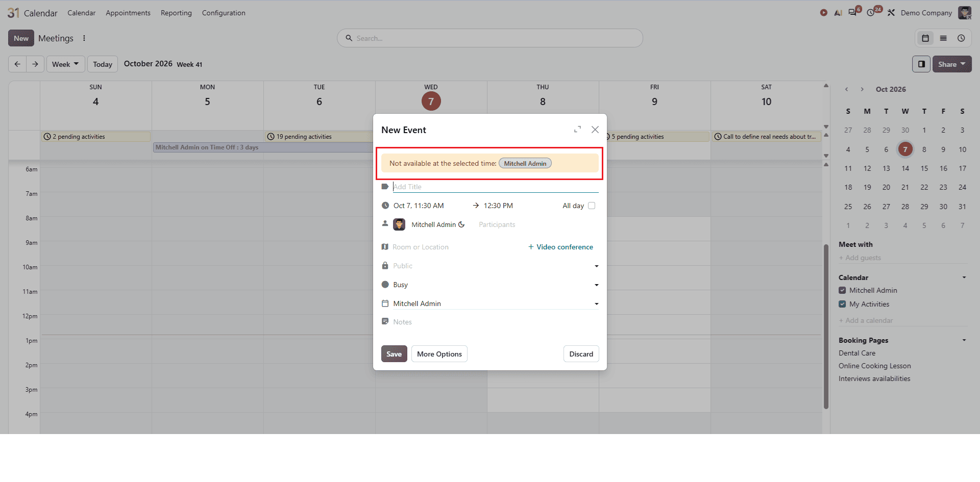Open Mitchell Admin on Time Off event
Image resolution: width=980 pixels, height=482 pixels.
(263, 147)
